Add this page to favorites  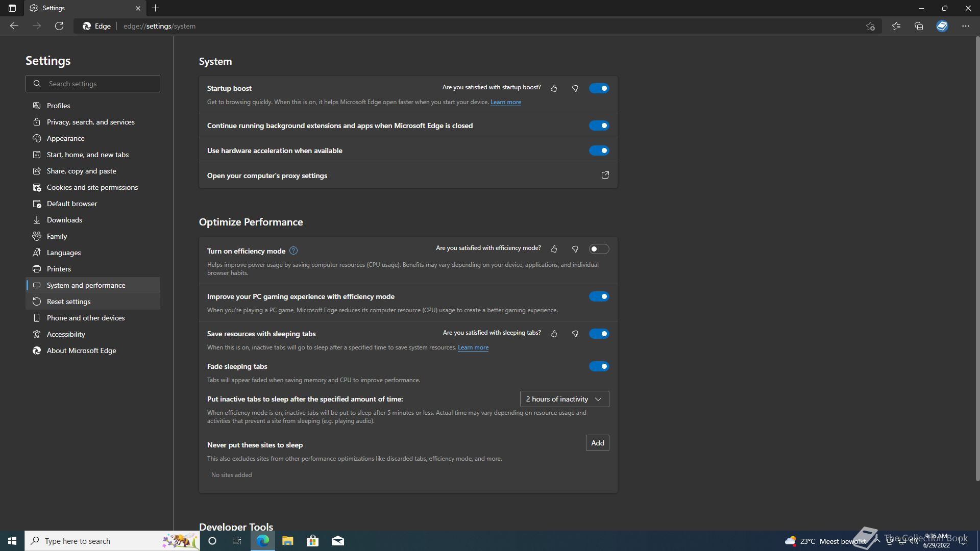(871, 26)
